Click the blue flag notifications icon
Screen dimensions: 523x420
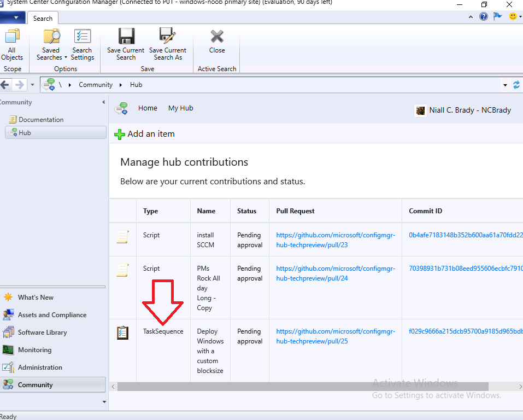pyautogui.click(x=498, y=16)
